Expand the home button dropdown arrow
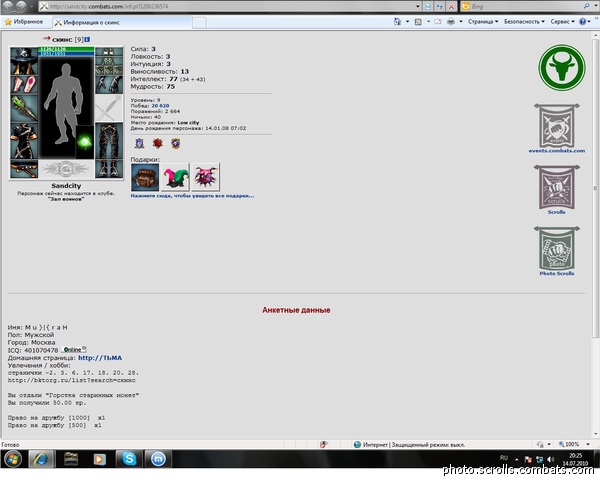 [x=407, y=21]
